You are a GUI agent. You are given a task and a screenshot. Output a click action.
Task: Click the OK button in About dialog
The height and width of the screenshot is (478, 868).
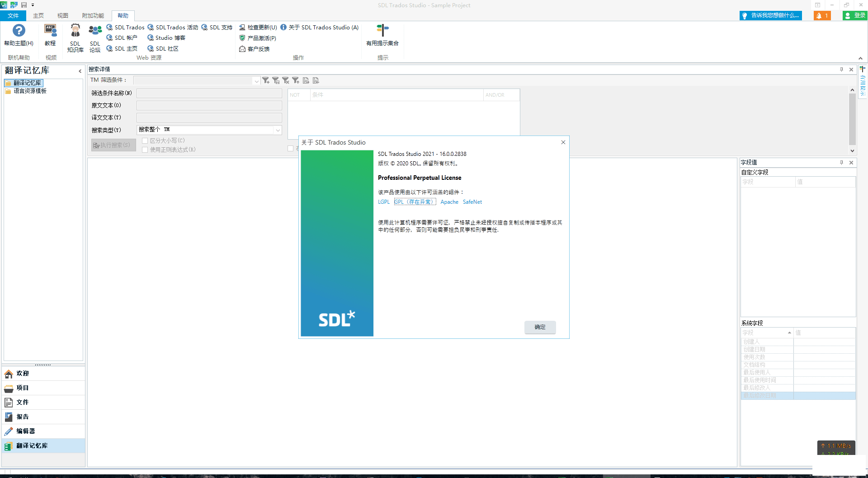point(540,327)
